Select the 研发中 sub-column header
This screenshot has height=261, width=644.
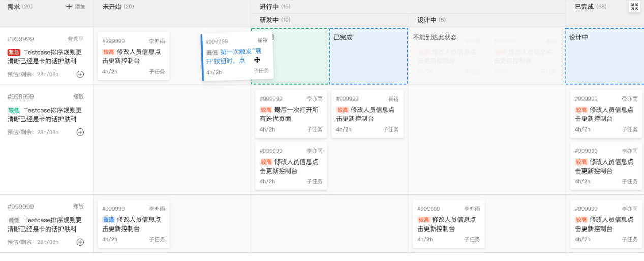tap(269, 20)
